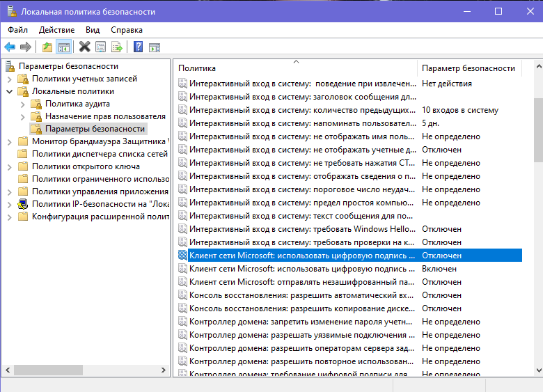543x392 pixels.
Task: Select 'текст сообщения для по...' policy row
Action: click(349, 216)
